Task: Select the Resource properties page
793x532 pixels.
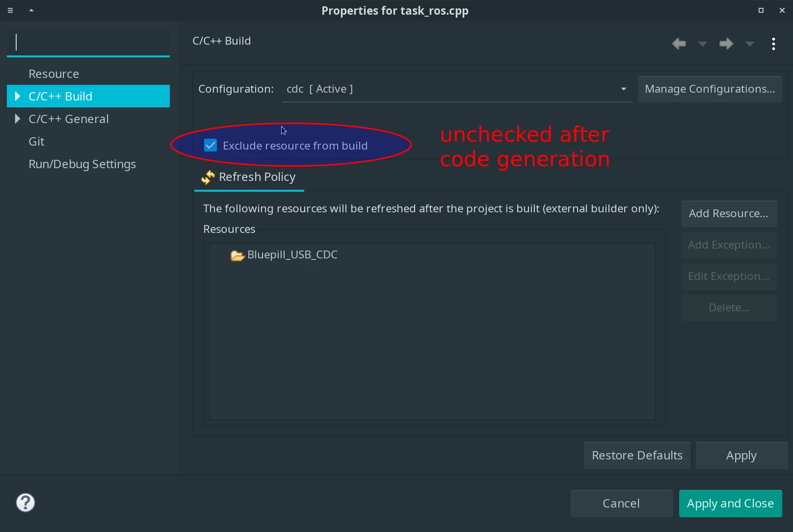Action: (54, 74)
